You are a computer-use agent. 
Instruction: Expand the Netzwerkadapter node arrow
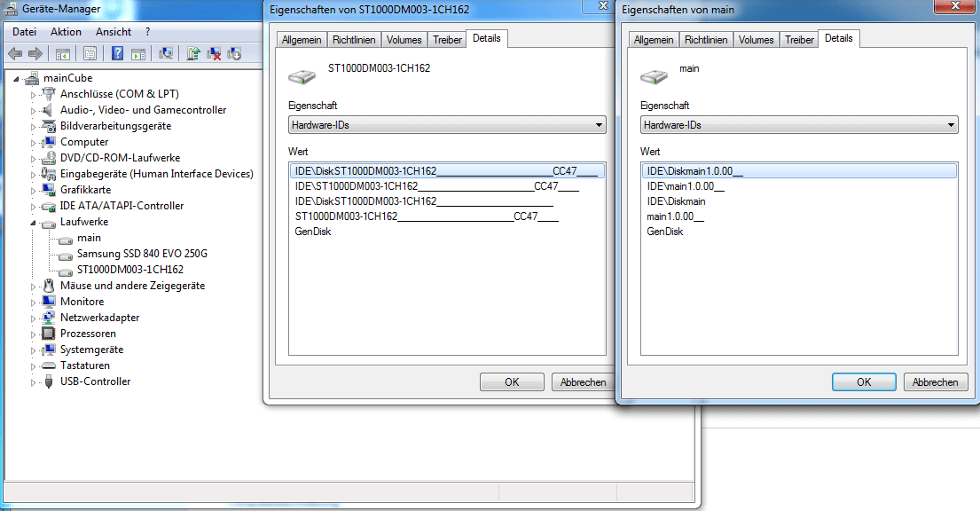33,318
